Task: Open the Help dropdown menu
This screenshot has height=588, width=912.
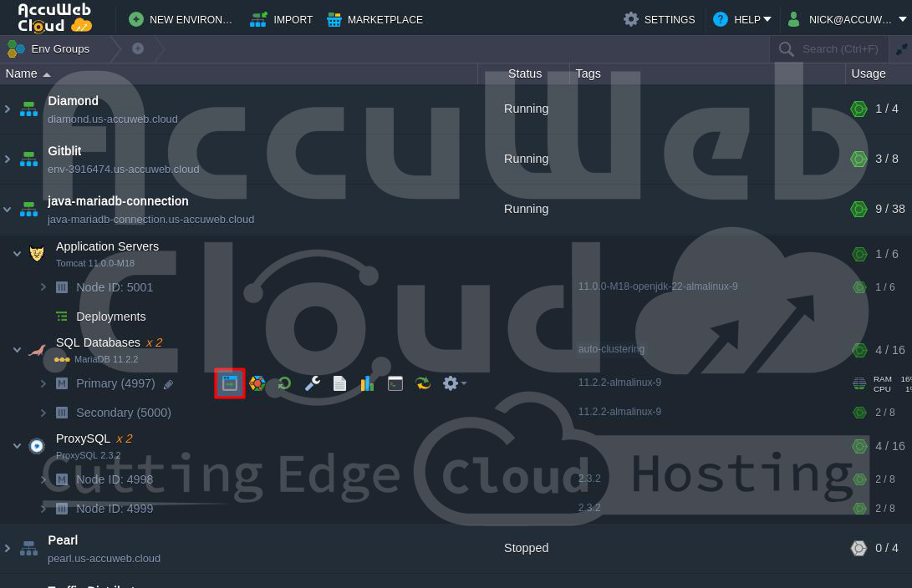Action: 742,20
